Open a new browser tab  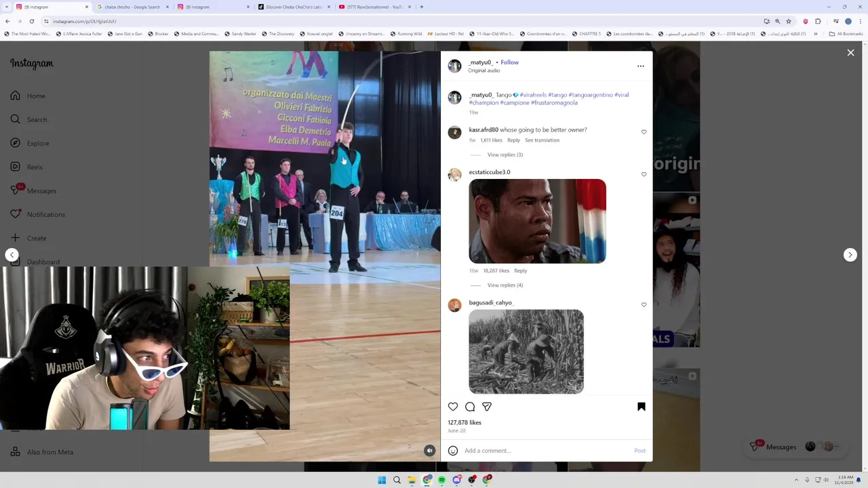click(422, 7)
